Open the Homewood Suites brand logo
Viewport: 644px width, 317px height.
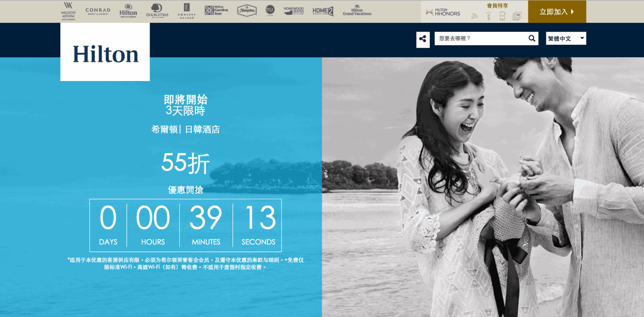[293, 11]
